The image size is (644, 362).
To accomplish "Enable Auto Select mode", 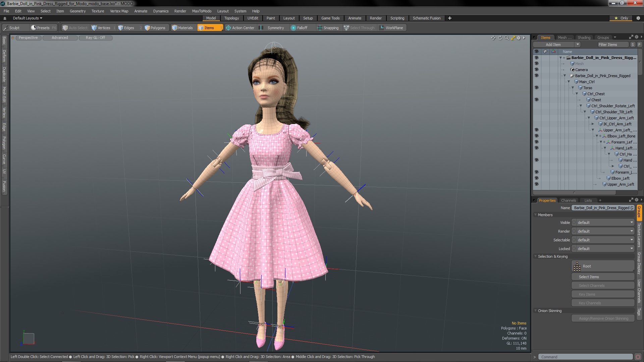I will (x=75, y=28).
